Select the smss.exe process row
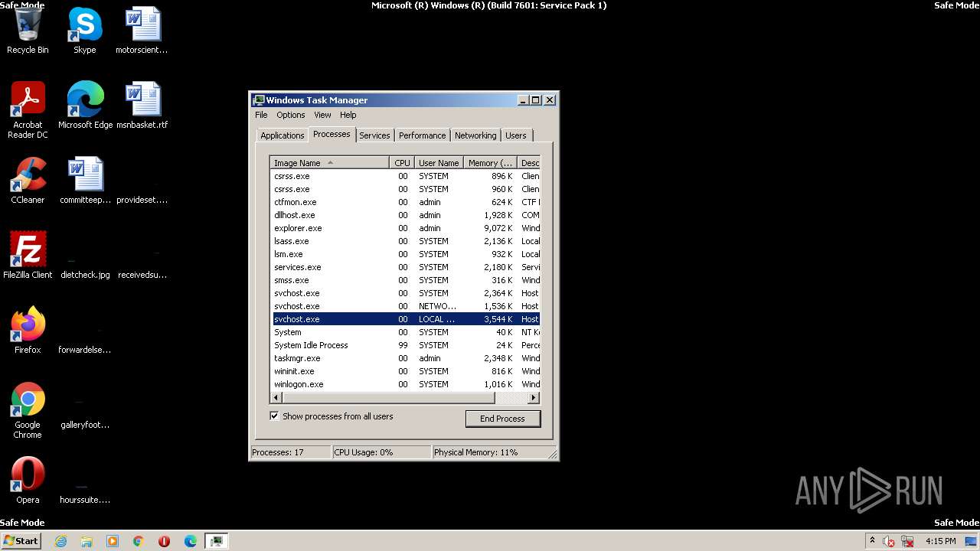This screenshot has height=551, width=980. click(406, 280)
